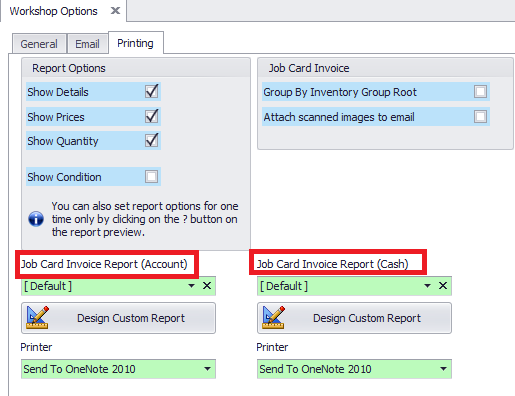Click the Account design report pencil icon
515x396 pixels.
click(x=37, y=317)
